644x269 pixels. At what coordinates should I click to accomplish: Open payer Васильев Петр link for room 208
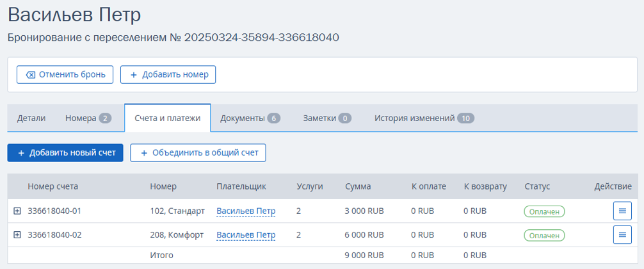pyautogui.click(x=246, y=235)
